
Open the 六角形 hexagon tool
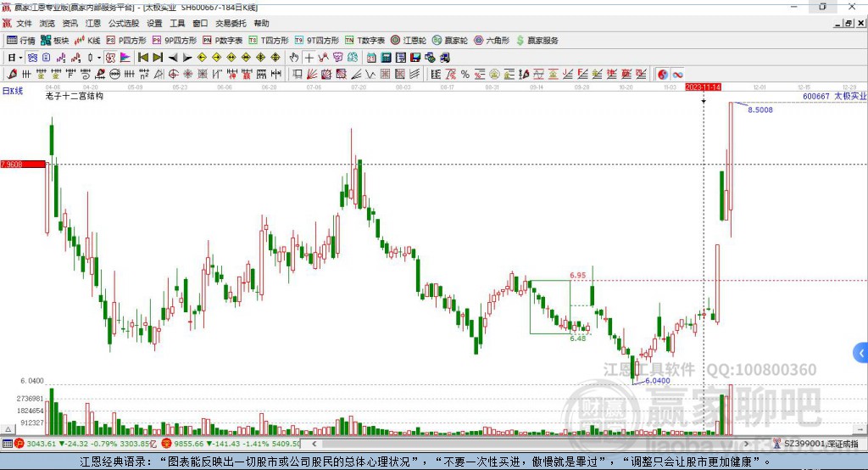point(492,41)
